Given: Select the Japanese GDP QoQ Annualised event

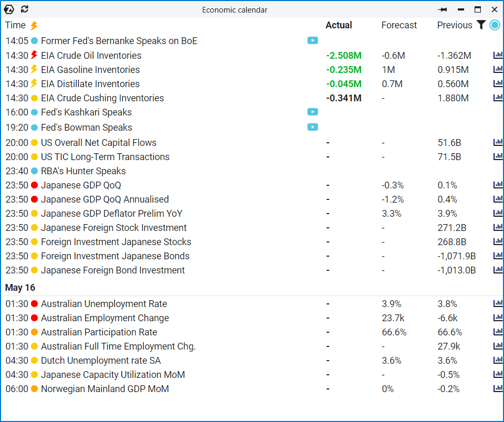Looking at the screenshot, I should [x=105, y=199].
